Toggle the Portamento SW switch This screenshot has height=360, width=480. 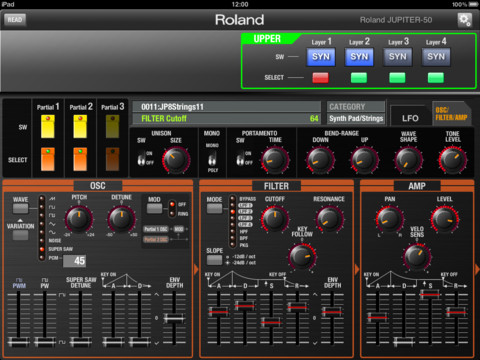pos(240,158)
